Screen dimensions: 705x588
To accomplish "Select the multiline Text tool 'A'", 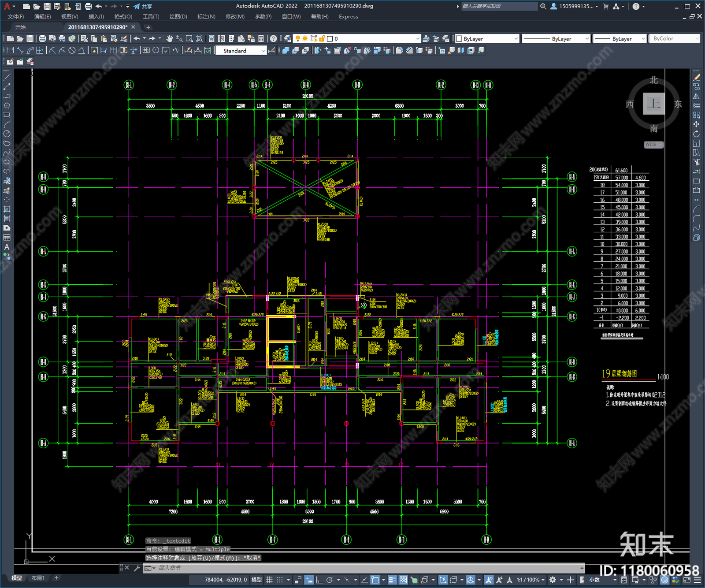I will point(7,247).
